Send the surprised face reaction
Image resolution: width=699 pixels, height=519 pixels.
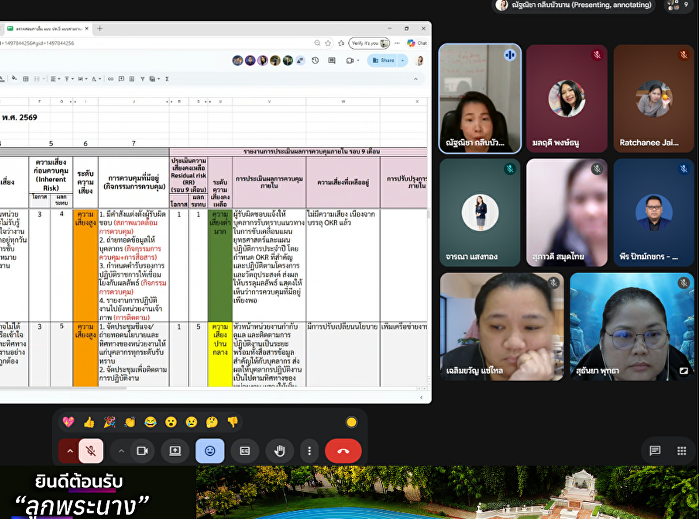(171, 422)
